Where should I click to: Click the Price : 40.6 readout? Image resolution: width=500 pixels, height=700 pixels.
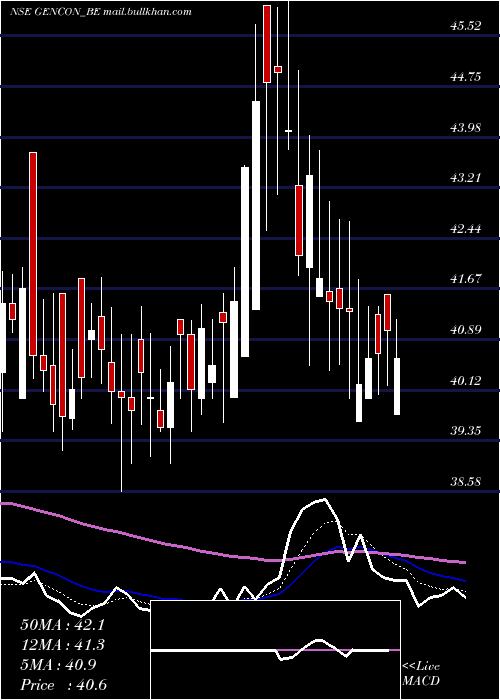coord(63,685)
